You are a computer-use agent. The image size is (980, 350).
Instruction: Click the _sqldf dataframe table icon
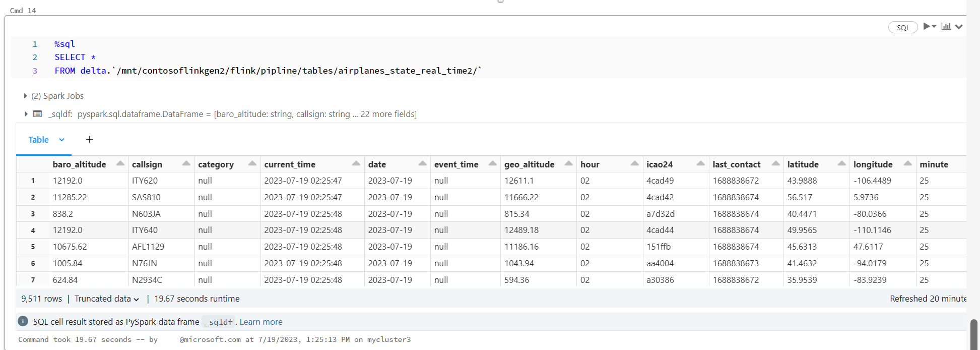38,113
